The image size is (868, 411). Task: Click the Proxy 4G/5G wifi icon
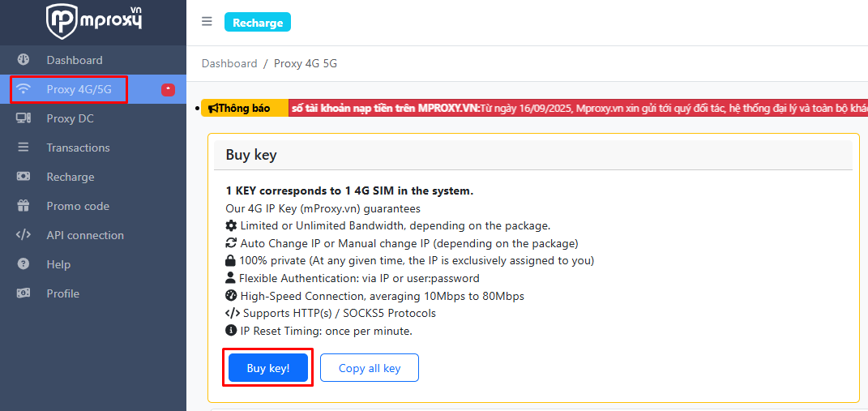pyautogui.click(x=24, y=89)
